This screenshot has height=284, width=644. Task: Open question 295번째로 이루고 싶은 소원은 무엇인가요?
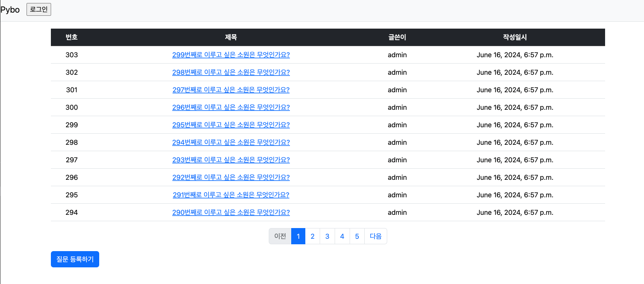click(x=231, y=125)
